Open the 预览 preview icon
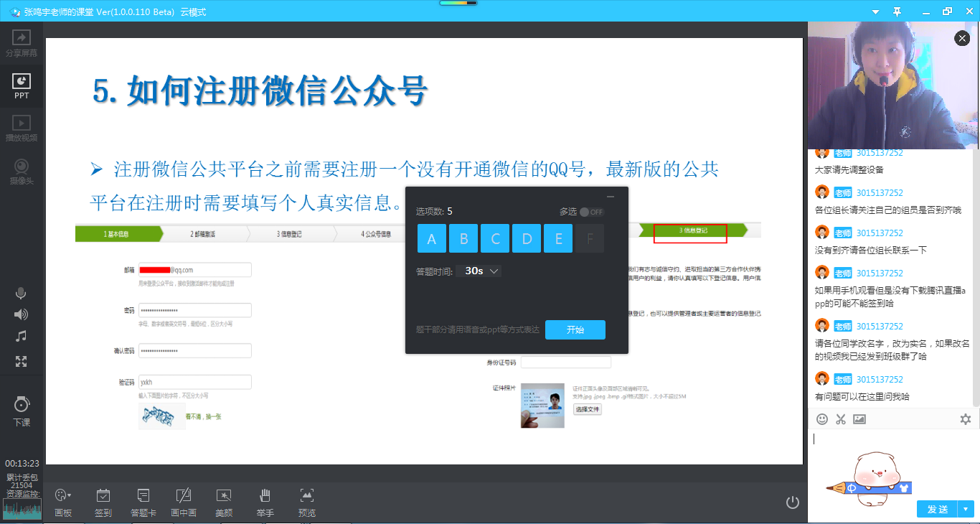Screen dimensions: 980x524 [x=307, y=502]
